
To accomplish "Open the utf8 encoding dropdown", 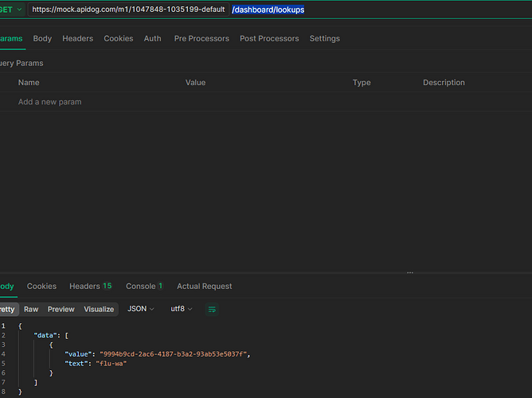I will [181, 309].
